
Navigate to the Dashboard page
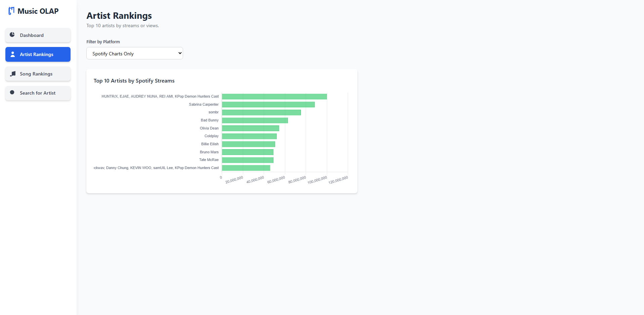tap(38, 35)
